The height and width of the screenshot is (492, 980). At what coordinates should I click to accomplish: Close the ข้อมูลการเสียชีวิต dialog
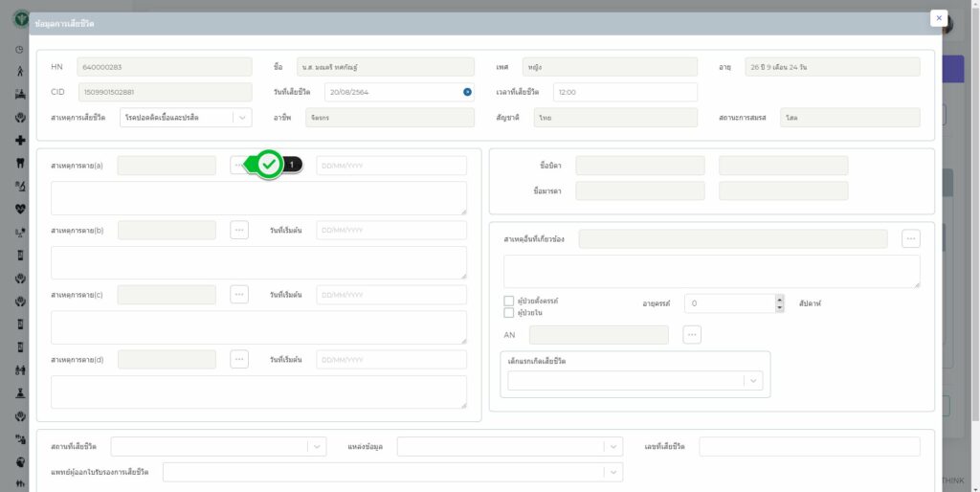[938, 18]
